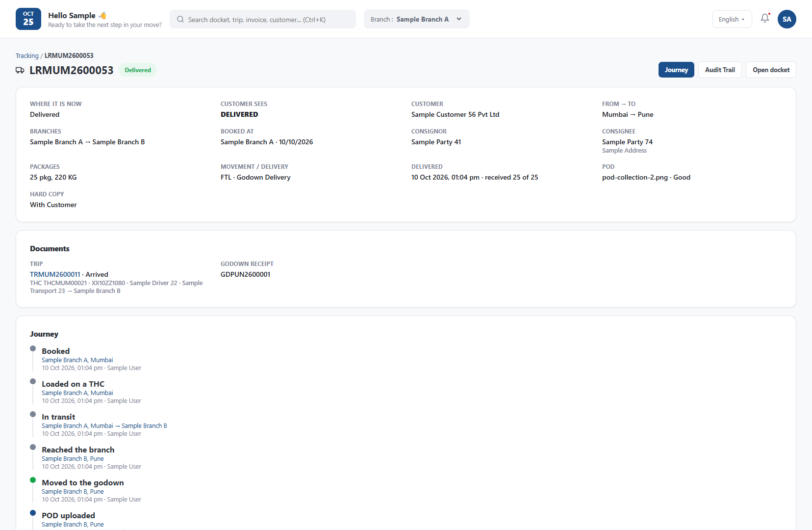812x530 pixels.
Task: Click the Mumbai → Pune route value
Action: coord(628,114)
